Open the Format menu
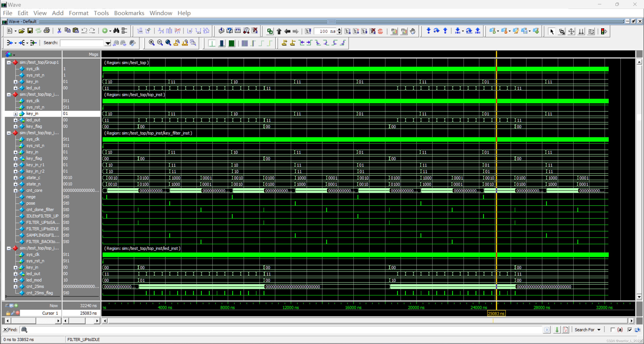 tap(79, 13)
